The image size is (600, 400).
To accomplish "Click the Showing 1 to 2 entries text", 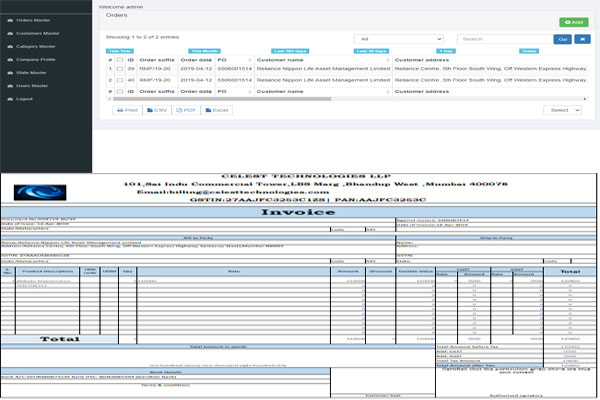I will (x=142, y=37).
